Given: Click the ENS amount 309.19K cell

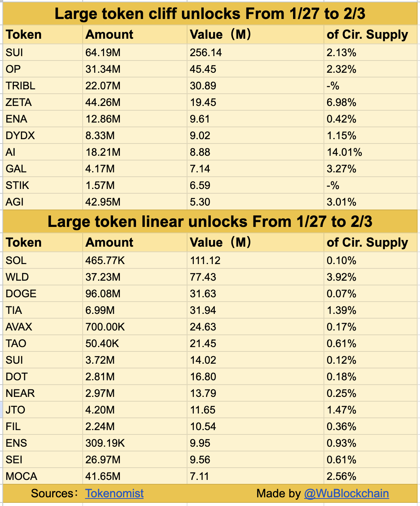Looking at the screenshot, I should (x=105, y=443).
